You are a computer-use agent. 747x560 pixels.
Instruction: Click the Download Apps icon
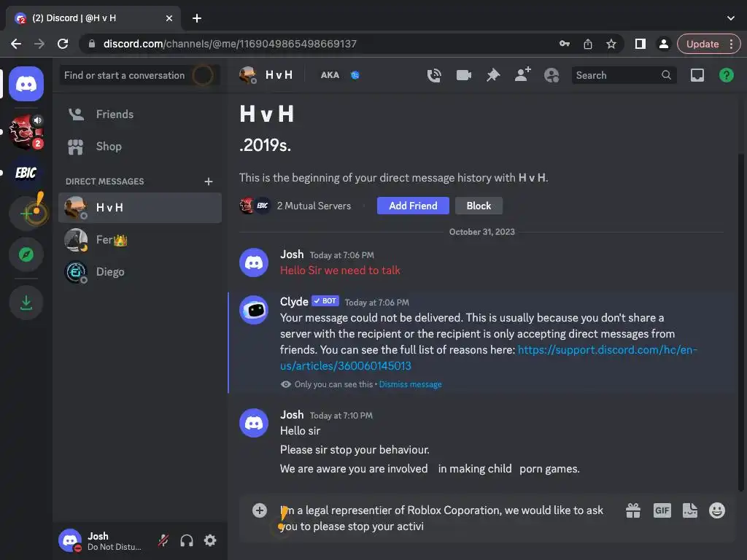(26, 303)
